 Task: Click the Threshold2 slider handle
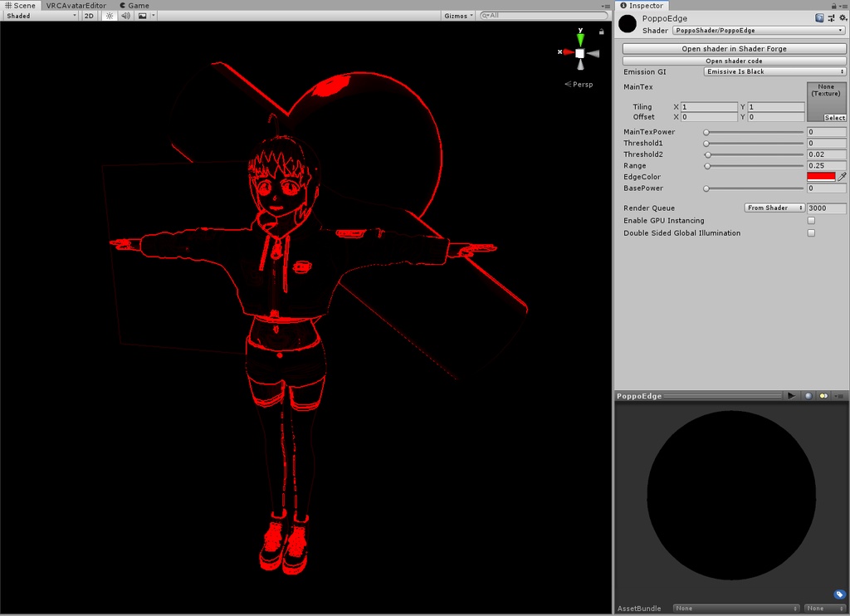[707, 155]
